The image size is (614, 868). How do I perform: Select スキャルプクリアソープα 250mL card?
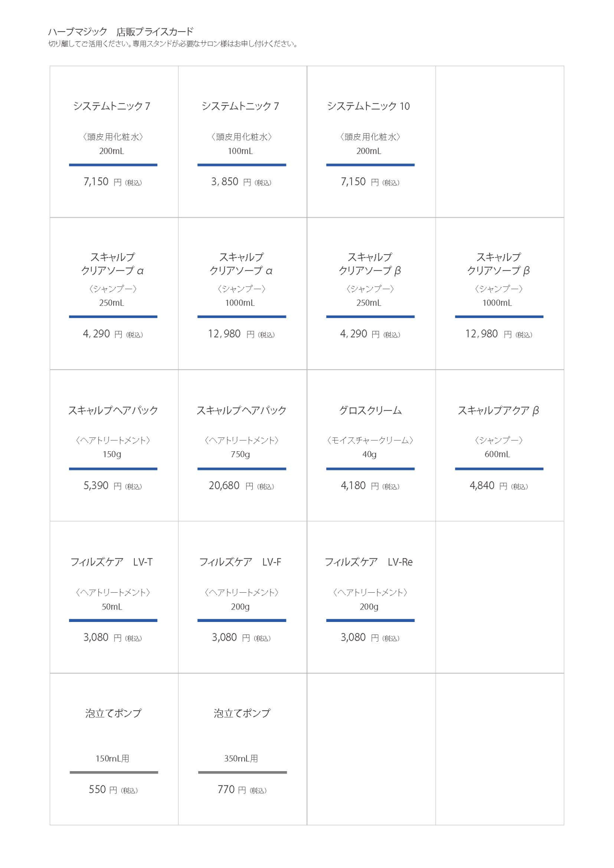coord(114,293)
